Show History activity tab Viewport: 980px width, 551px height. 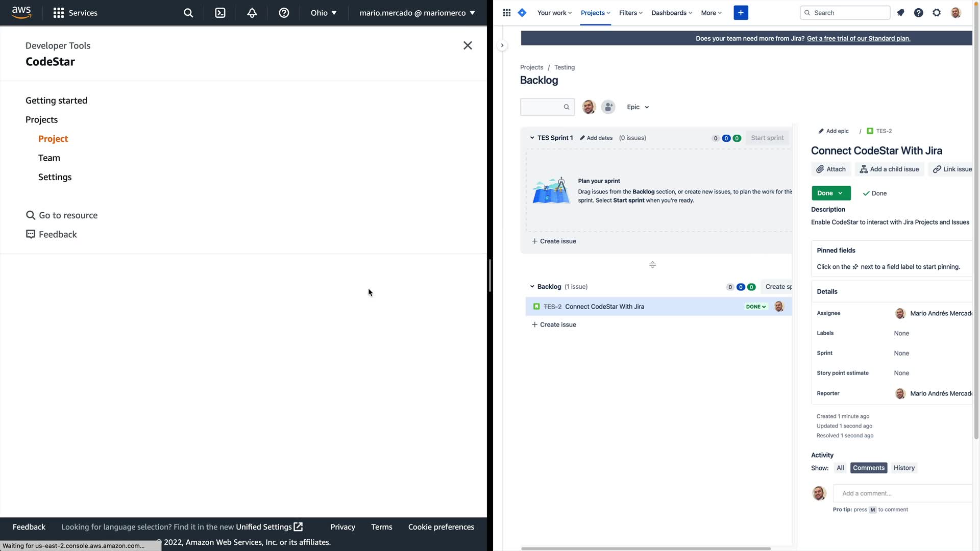coord(903,468)
